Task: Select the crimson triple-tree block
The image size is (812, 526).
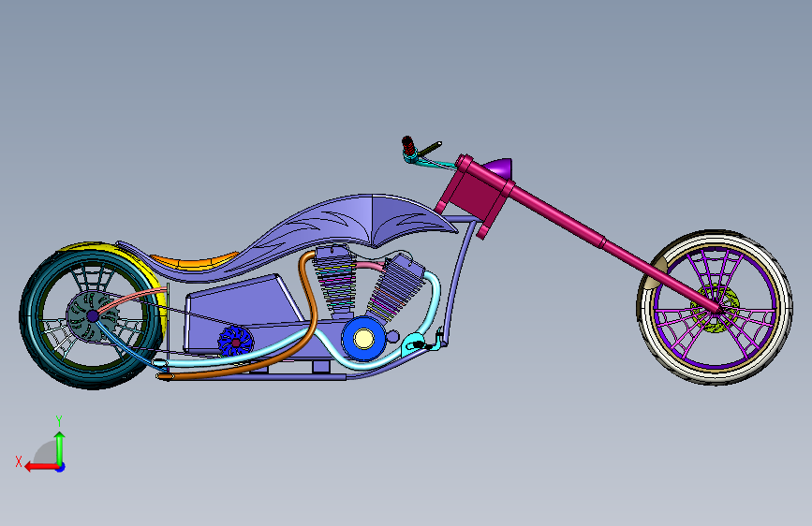Action: (x=476, y=196)
